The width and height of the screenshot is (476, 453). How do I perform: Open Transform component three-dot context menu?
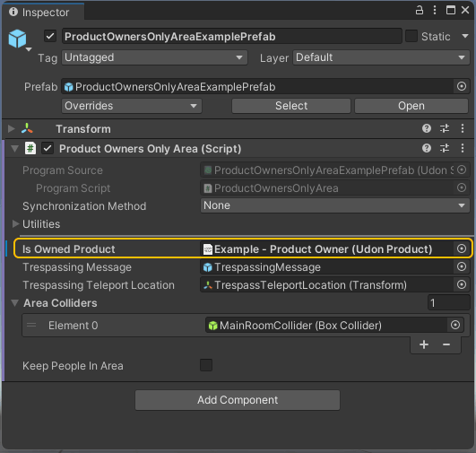pos(463,128)
